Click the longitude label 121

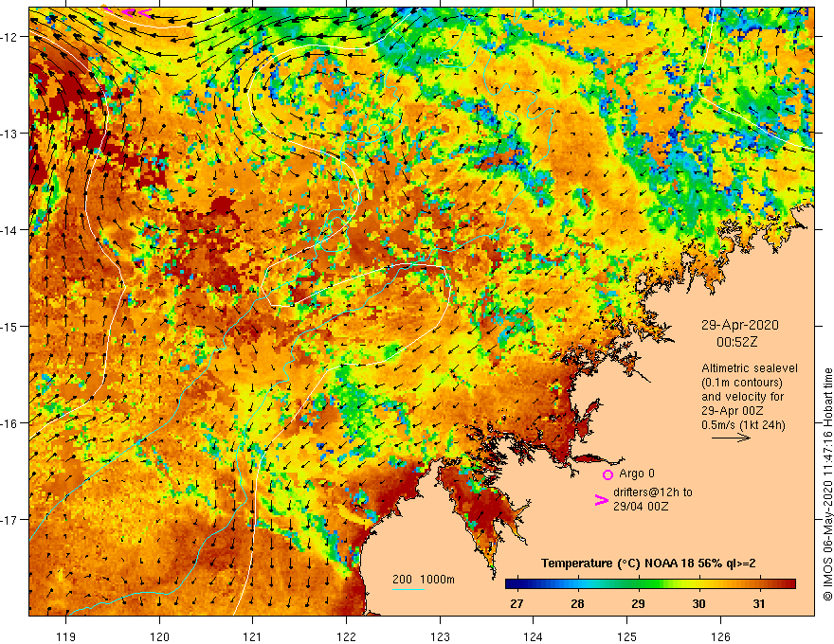(x=253, y=636)
